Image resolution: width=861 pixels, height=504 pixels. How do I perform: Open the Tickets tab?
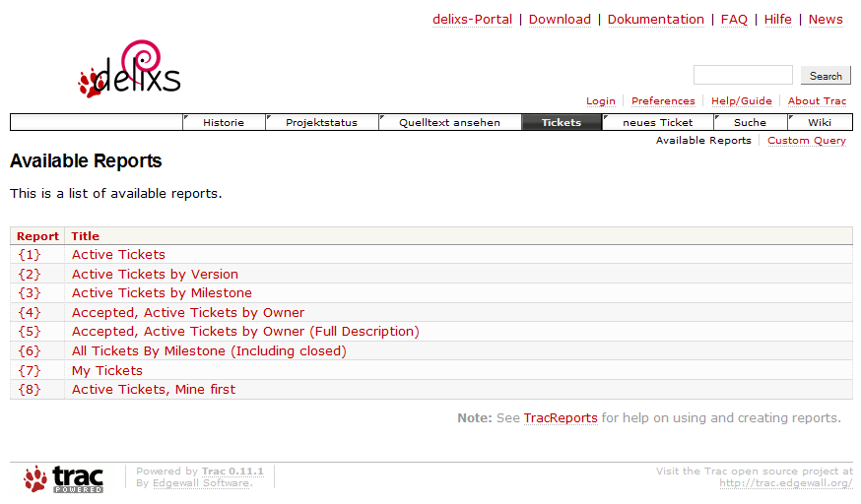pyautogui.click(x=561, y=123)
